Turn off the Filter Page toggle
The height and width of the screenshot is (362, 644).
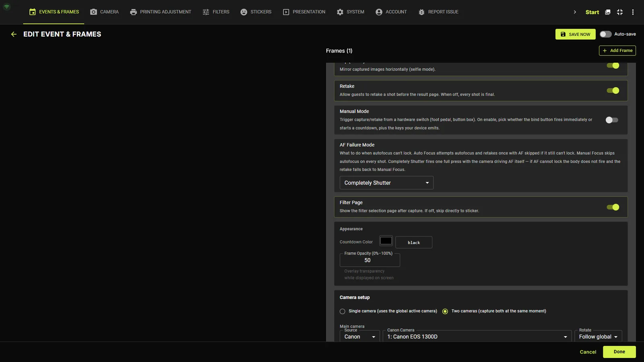point(613,207)
